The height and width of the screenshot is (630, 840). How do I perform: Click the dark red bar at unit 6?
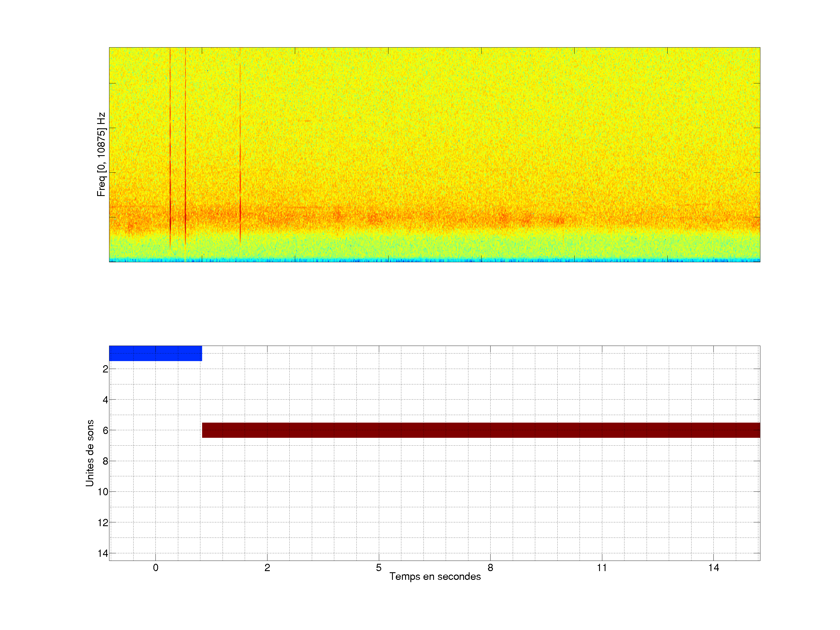(481, 430)
